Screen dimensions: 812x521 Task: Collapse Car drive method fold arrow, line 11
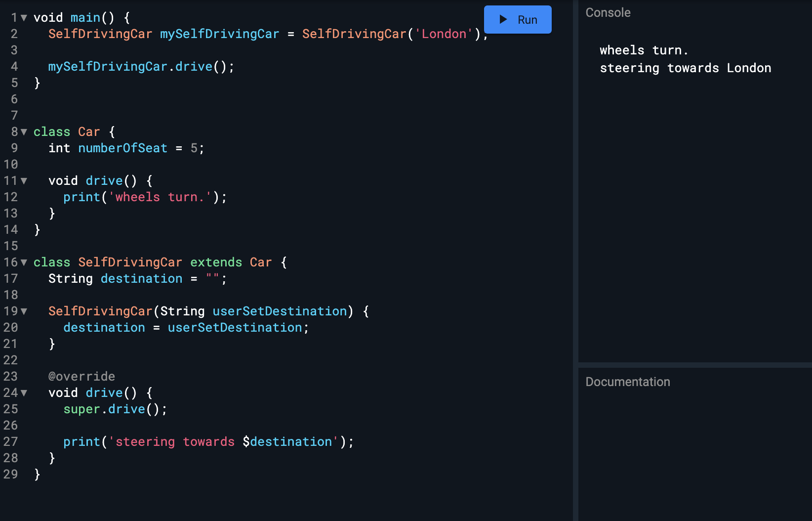(x=24, y=181)
